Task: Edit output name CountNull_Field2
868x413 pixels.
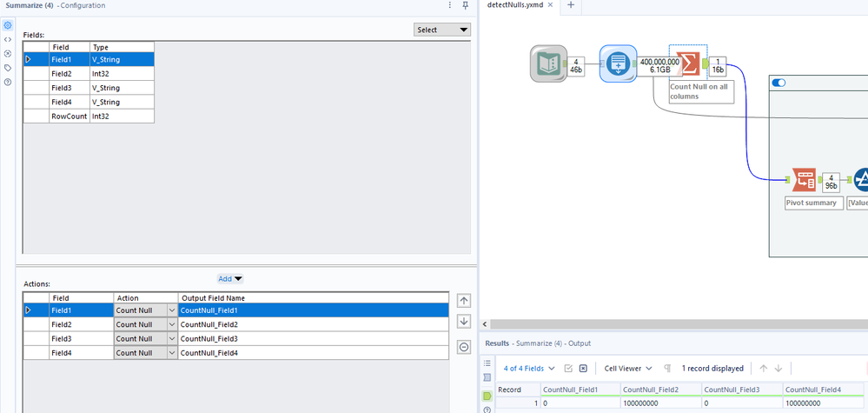Action: [x=314, y=324]
